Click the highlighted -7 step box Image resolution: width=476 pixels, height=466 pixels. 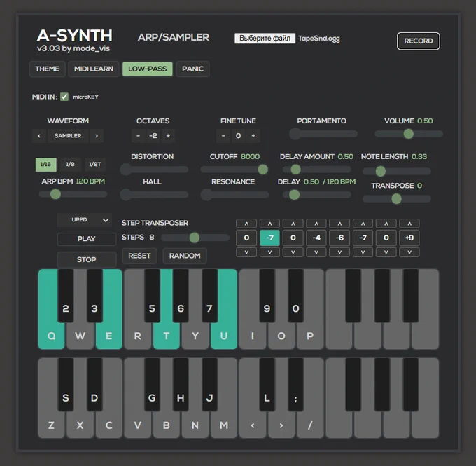[270, 238]
